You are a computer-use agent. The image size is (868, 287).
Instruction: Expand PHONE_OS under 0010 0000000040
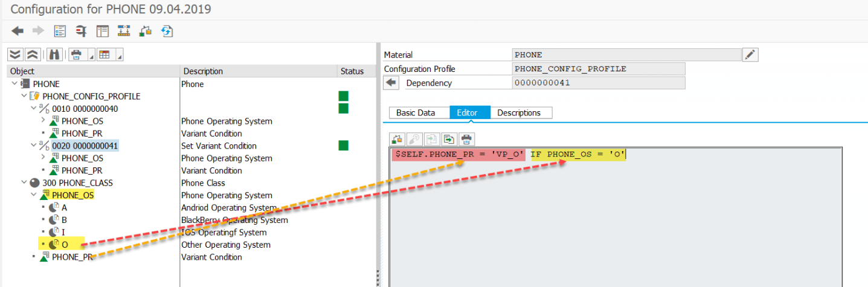[x=43, y=121]
